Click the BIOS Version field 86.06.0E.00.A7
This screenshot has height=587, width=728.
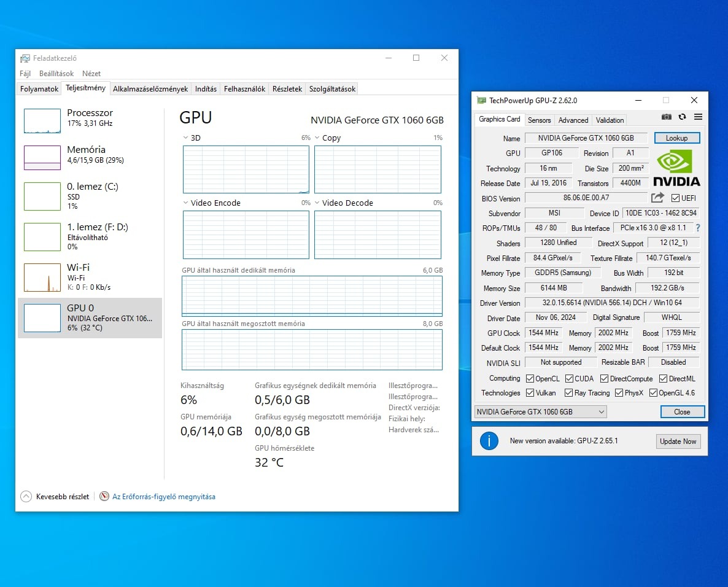(x=586, y=198)
